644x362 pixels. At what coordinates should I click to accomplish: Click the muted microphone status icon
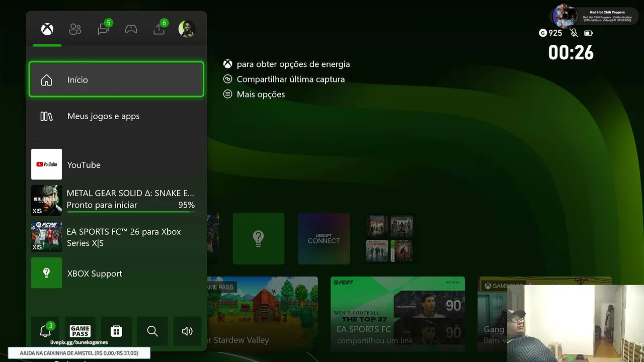pyautogui.click(x=574, y=33)
